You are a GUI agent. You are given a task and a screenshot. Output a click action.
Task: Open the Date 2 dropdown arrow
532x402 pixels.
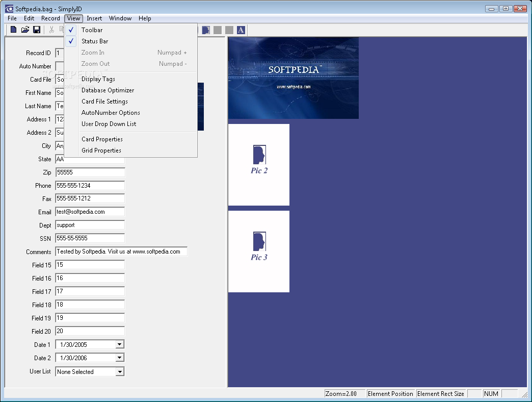pyautogui.click(x=119, y=358)
